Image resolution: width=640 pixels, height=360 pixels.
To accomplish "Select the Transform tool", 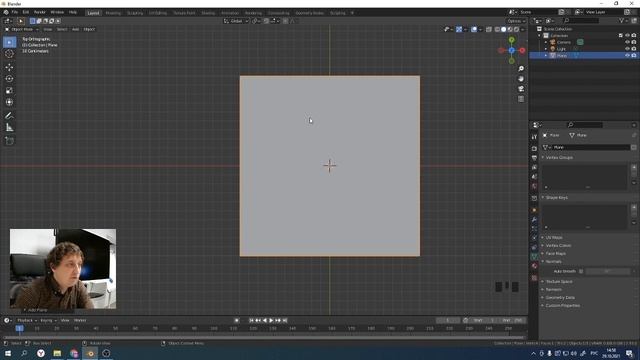I will tap(9, 102).
